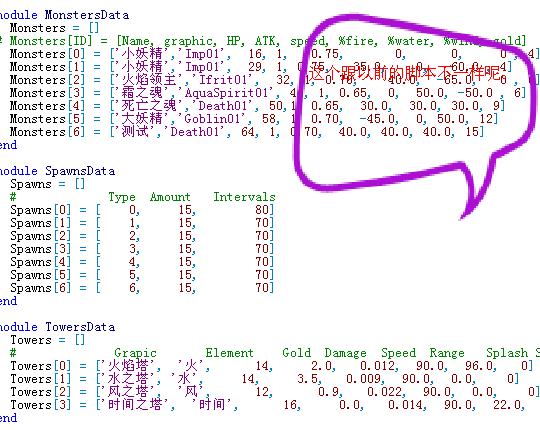This screenshot has height=430, width=540.
Task: Click the Monsters[1] code line
Action: [x=261, y=67]
